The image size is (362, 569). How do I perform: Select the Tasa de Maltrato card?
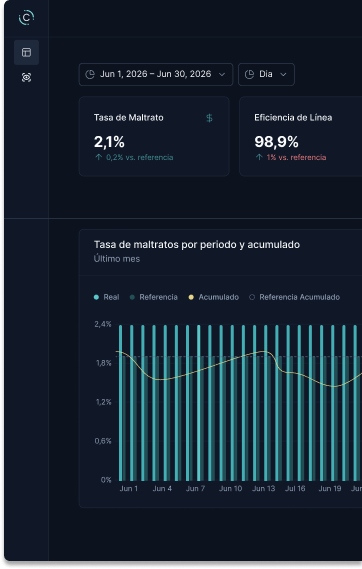click(154, 136)
